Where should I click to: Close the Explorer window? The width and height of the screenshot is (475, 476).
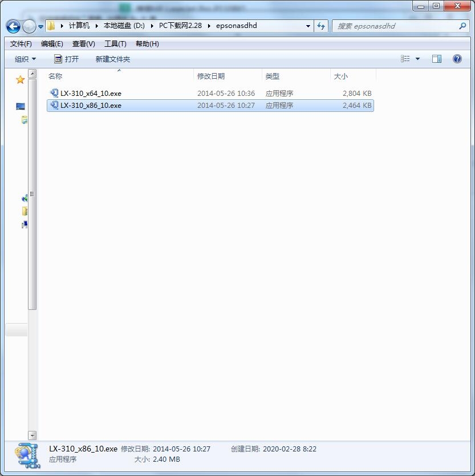pos(457,6)
